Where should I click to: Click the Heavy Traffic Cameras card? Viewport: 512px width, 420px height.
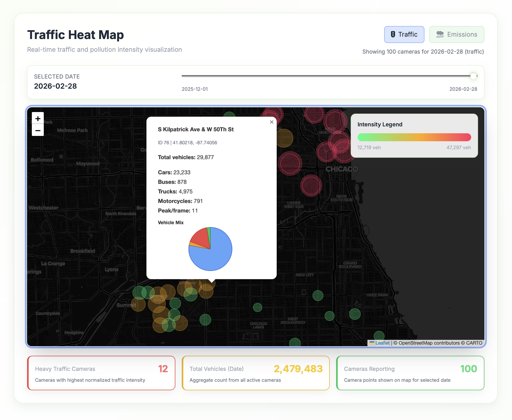(101, 373)
